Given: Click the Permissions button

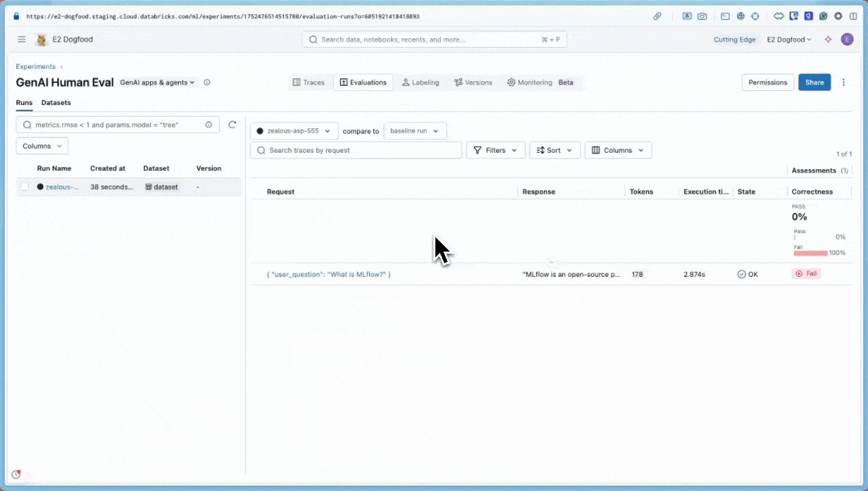Looking at the screenshot, I should coord(768,83).
